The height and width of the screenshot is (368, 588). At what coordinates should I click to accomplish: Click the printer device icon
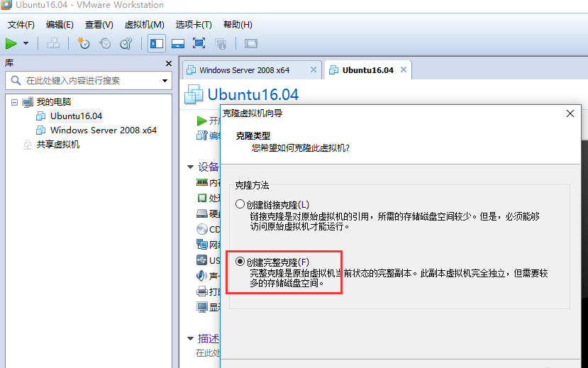(x=202, y=291)
